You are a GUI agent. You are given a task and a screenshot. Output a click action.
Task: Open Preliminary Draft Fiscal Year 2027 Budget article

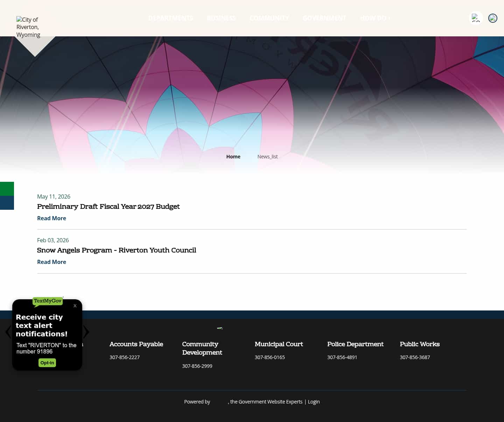tap(108, 207)
